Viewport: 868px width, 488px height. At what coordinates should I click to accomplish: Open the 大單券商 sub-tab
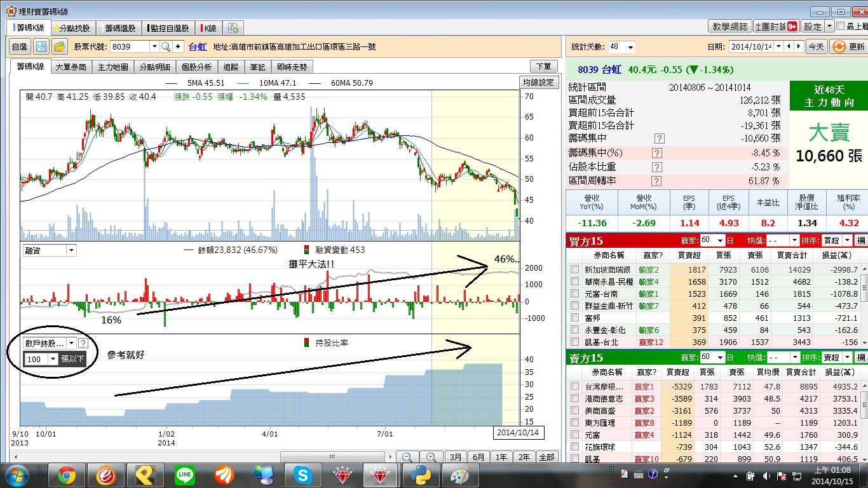(x=71, y=67)
